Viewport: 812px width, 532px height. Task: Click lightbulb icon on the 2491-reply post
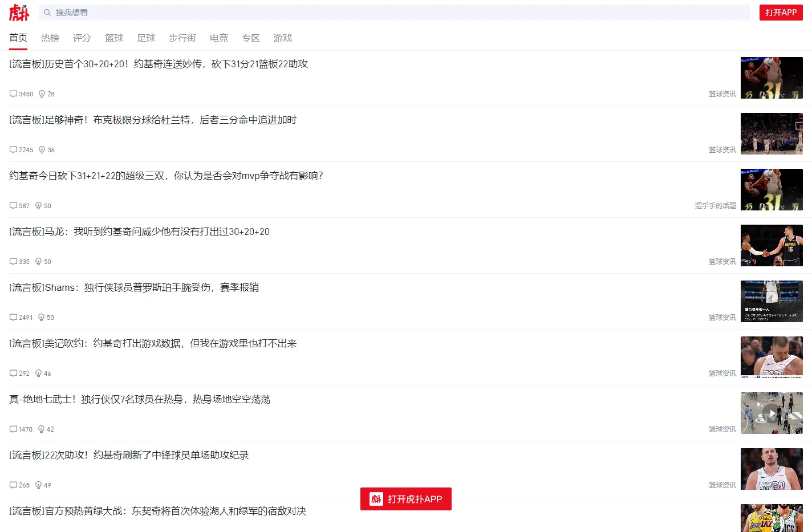(x=41, y=318)
